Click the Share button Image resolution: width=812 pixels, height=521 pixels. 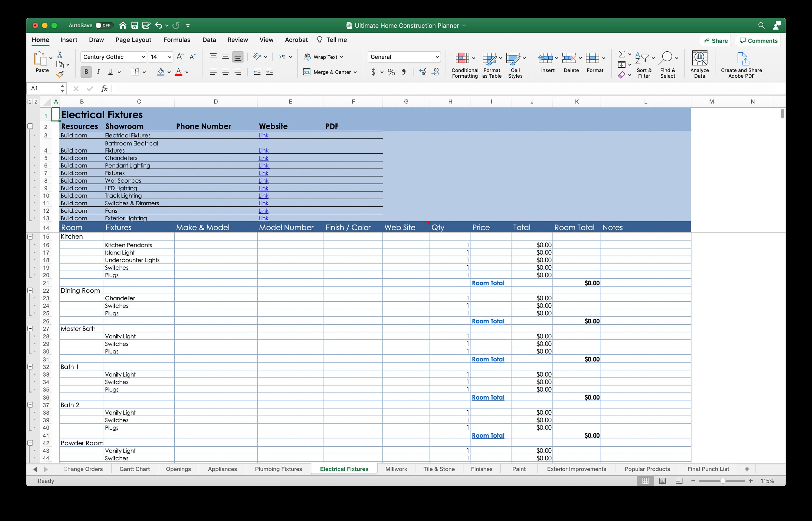[715, 40]
